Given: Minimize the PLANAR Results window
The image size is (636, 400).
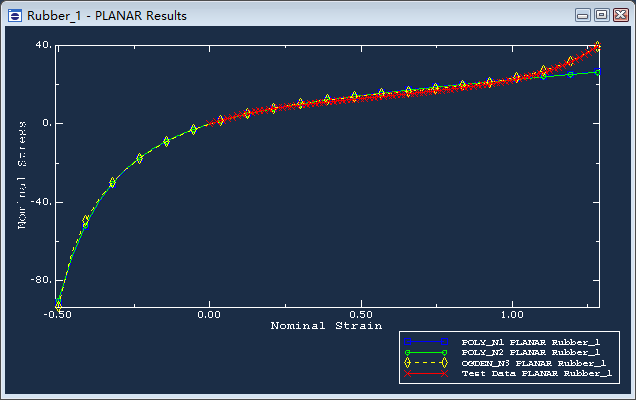Looking at the screenshot, I should 584,15.
